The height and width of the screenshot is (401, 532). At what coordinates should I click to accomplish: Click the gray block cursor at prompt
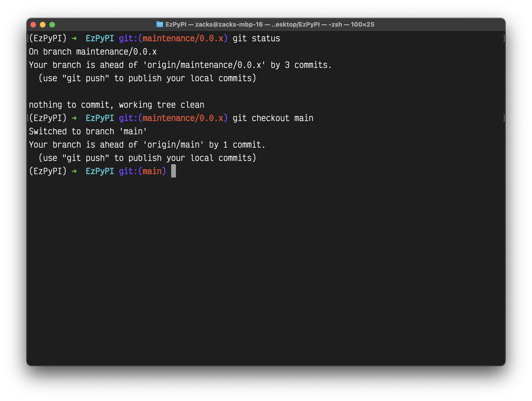click(173, 171)
